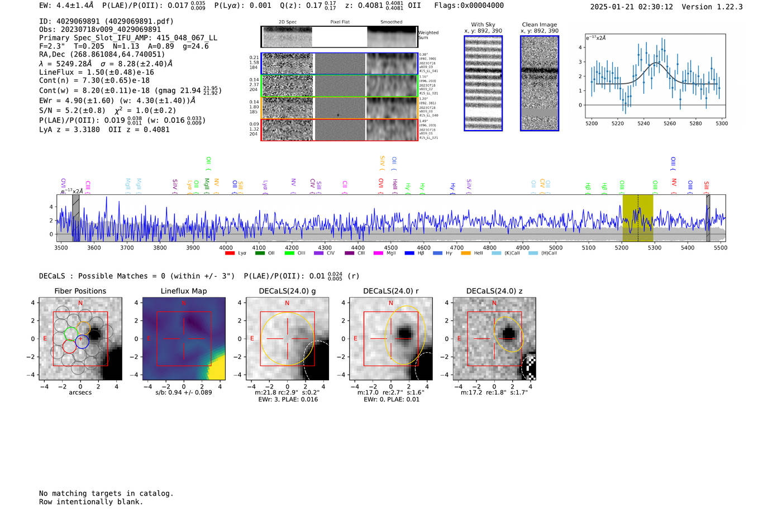Screen dimensions: 782x532
Task: Open the Lineflux Map panel
Action: [x=184, y=339]
